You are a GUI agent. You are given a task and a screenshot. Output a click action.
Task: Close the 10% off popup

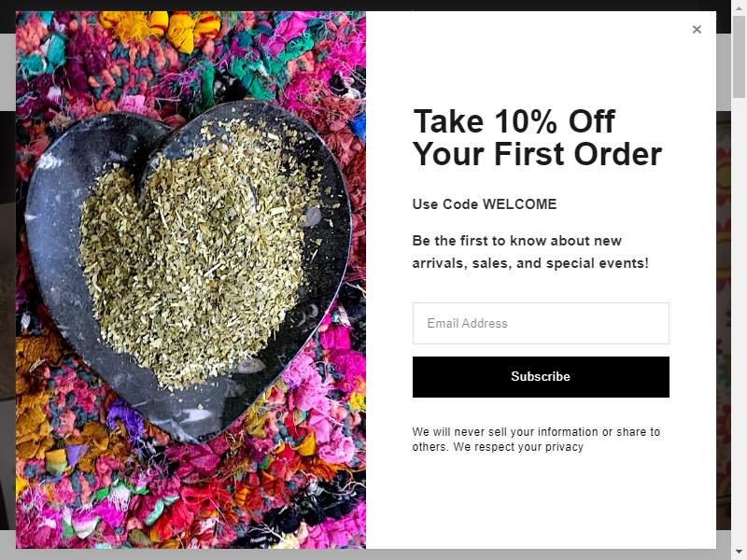(x=697, y=30)
